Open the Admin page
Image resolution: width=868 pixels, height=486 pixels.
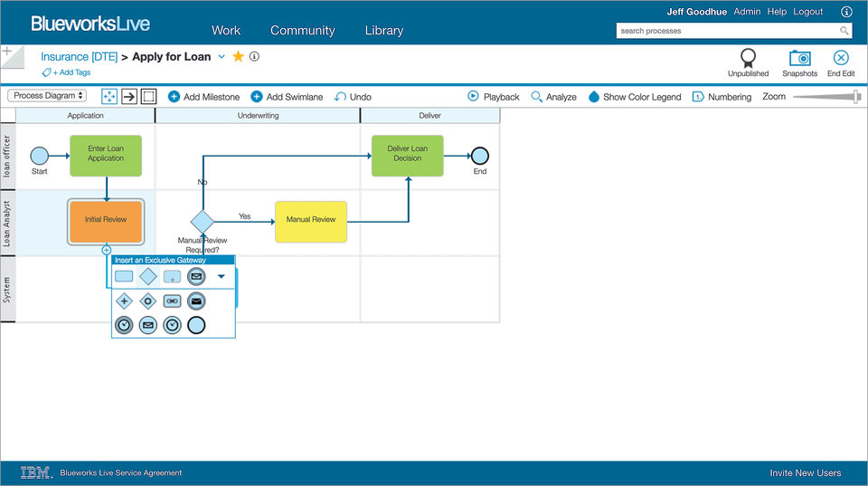click(x=747, y=12)
